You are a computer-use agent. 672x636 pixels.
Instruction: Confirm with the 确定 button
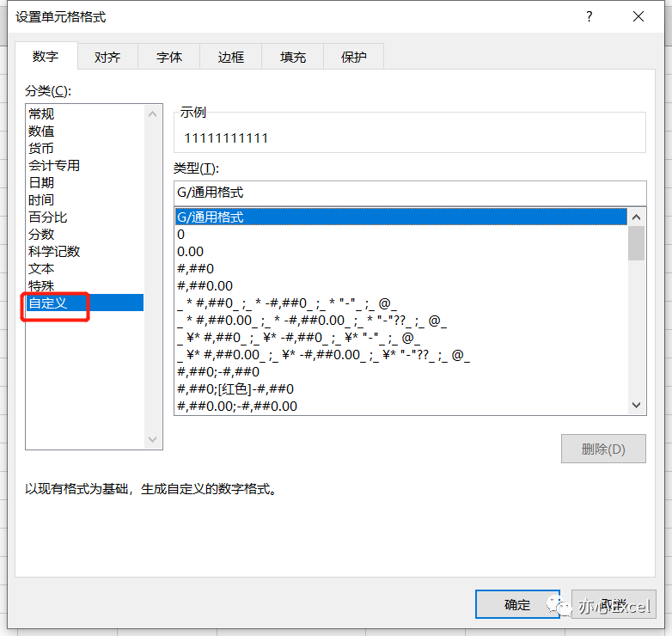[517, 604]
